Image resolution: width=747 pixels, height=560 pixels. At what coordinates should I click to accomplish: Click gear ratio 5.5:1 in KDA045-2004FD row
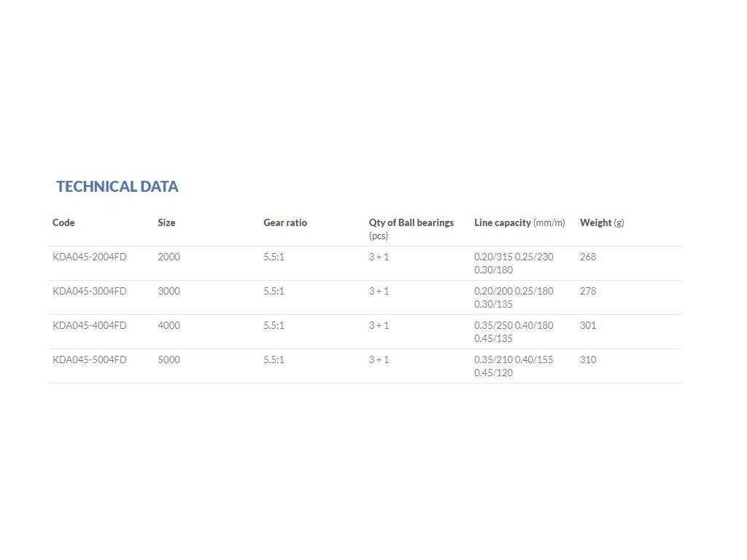click(274, 257)
